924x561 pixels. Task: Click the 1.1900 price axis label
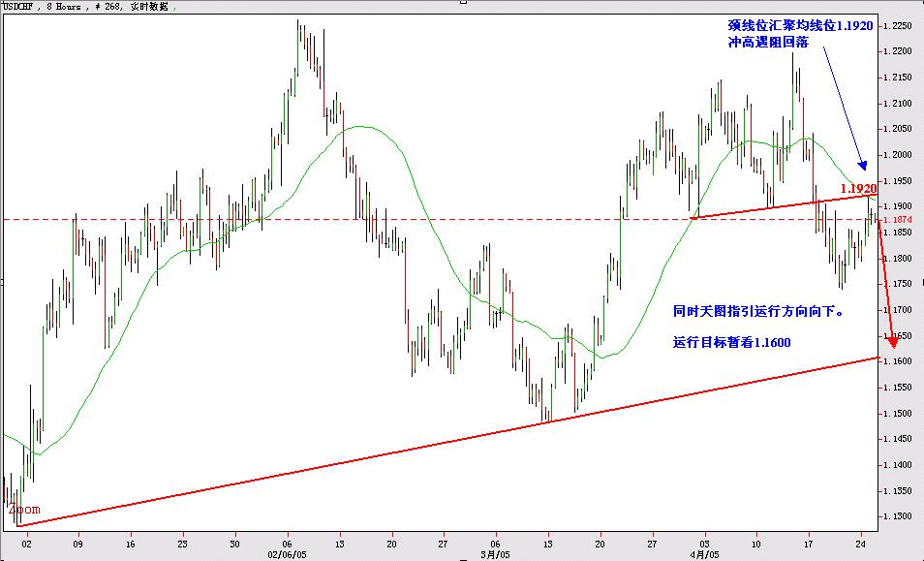point(896,206)
